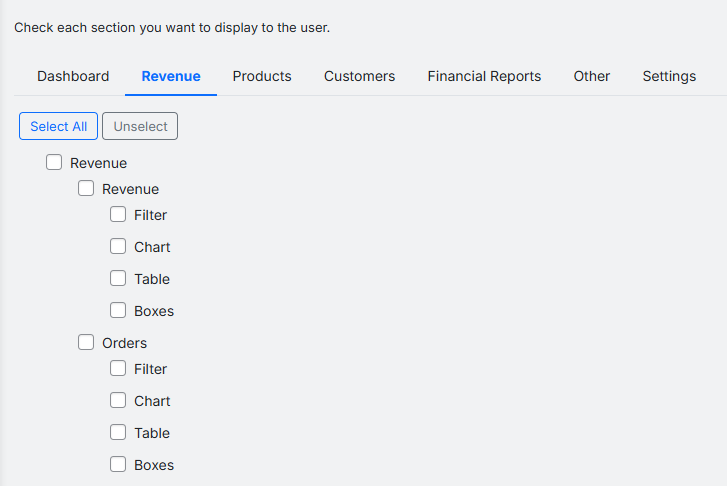Check the Orders section checkbox
The width and height of the screenshot is (727, 486).
(86, 343)
